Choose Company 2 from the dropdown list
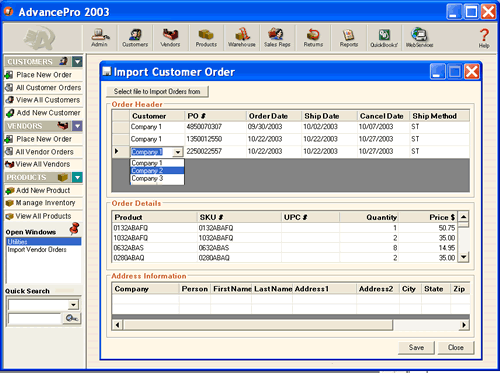Viewport: 500px width, 373px height. point(157,171)
